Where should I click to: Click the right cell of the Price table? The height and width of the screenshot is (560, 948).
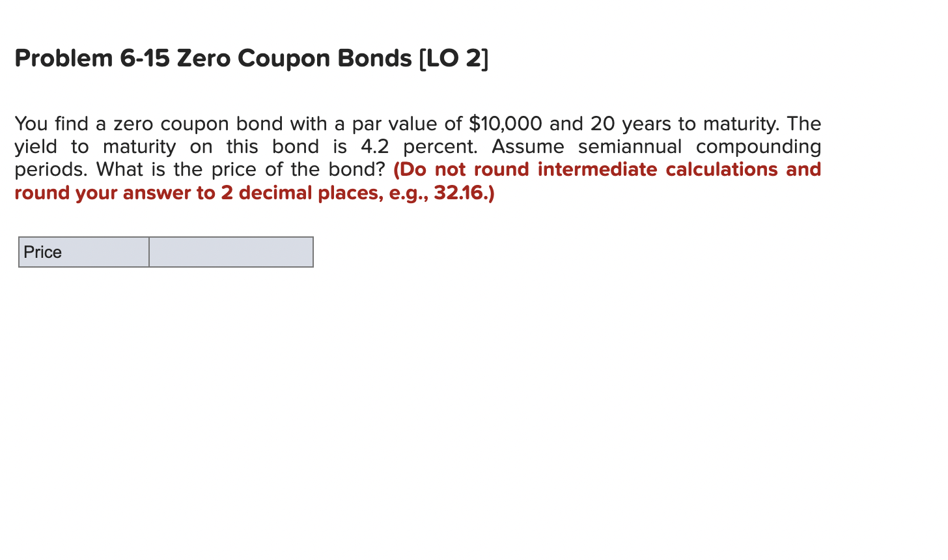click(230, 252)
